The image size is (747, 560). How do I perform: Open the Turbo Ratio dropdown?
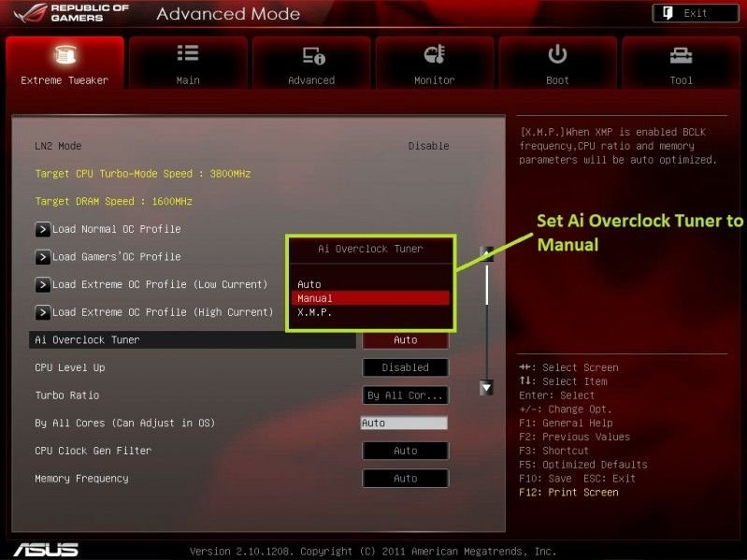coord(406,395)
